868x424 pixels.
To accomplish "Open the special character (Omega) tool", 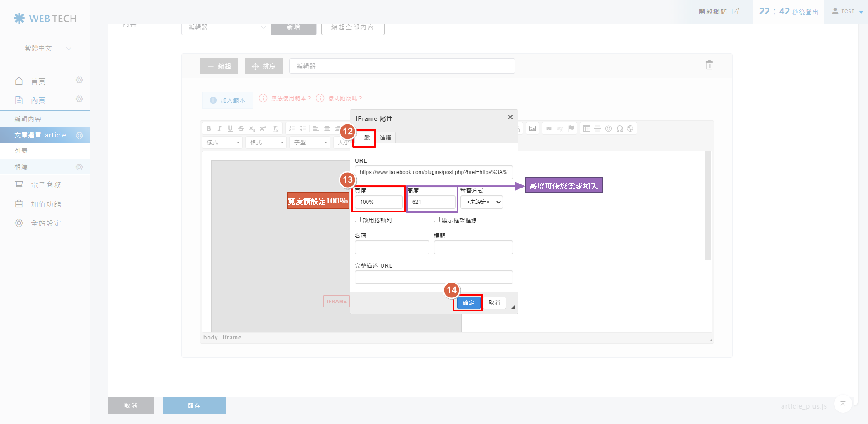I will pos(619,129).
